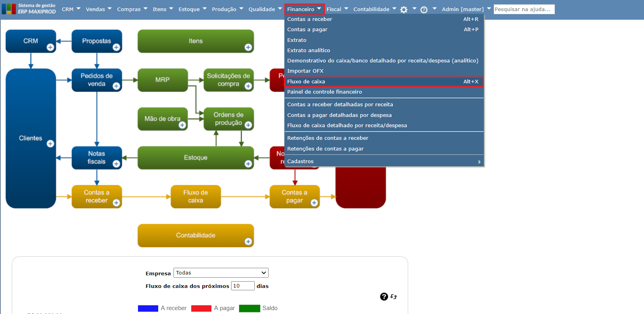Expand the Cadastros submenu arrow

pos(479,162)
